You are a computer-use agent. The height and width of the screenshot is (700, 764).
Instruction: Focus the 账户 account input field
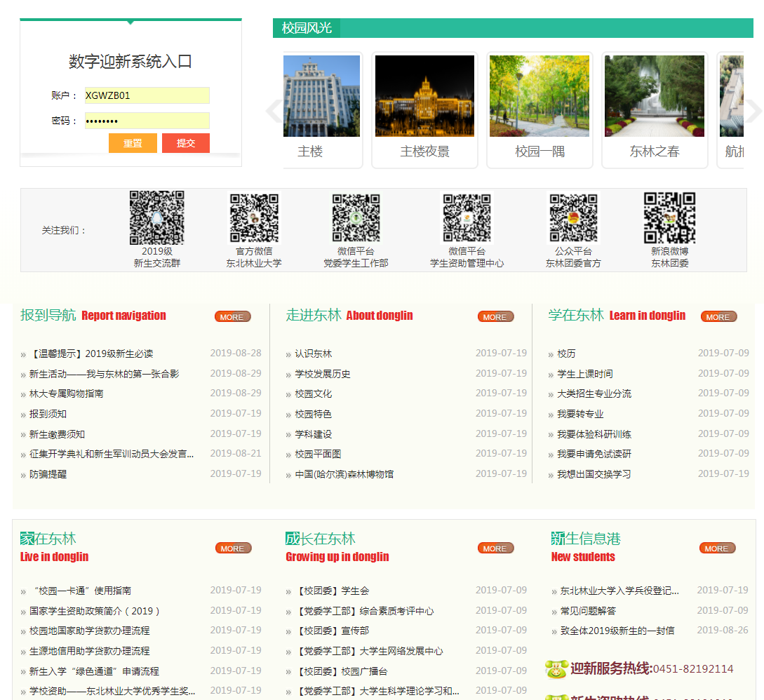(147, 95)
